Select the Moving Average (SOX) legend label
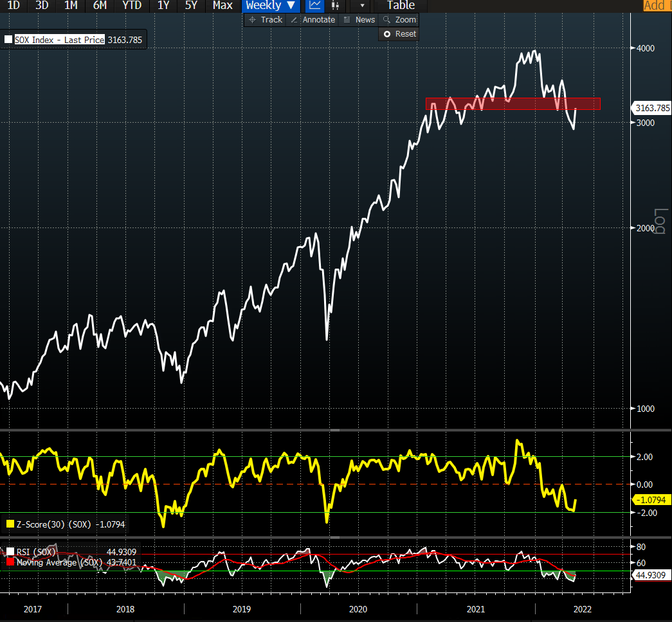This screenshot has width=672, height=622. click(x=60, y=562)
